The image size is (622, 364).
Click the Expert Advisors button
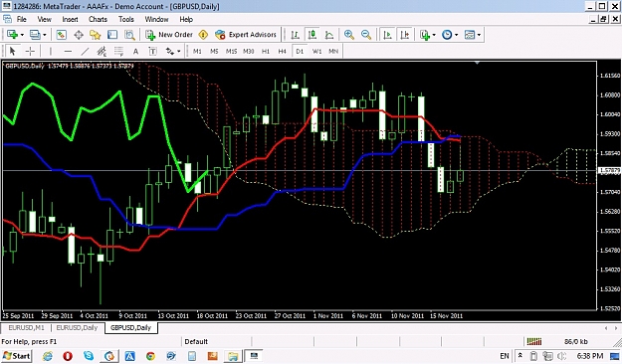point(246,35)
